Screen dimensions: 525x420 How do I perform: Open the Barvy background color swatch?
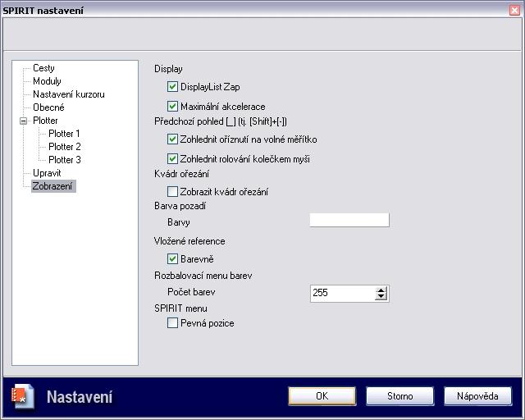point(349,220)
